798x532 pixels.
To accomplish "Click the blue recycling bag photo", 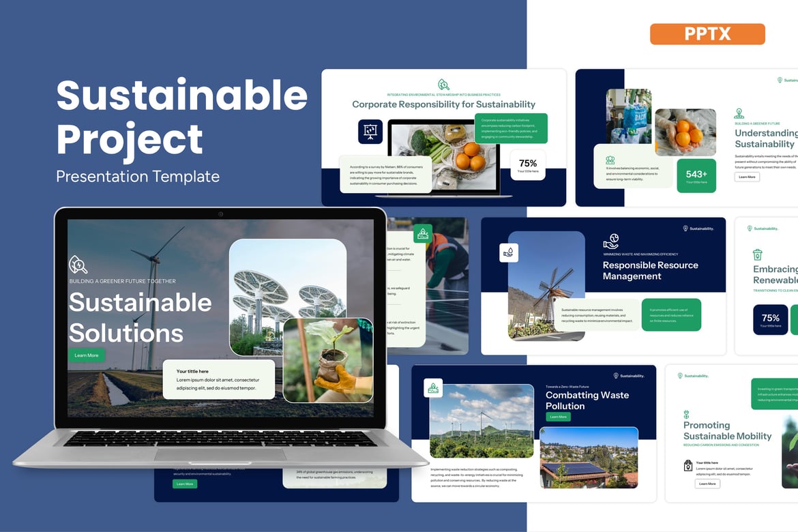I will 629,116.
